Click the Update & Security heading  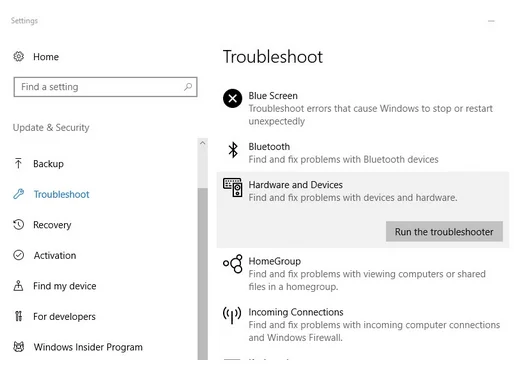coord(51,127)
